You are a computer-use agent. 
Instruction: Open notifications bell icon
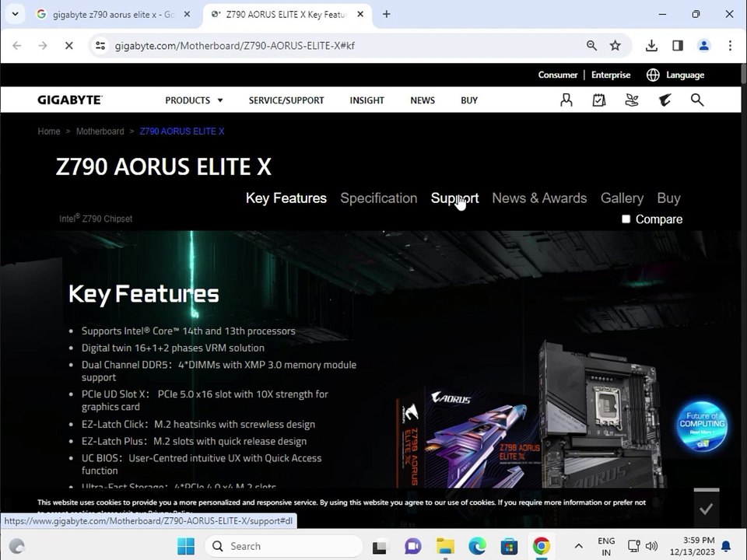[726, 546]
